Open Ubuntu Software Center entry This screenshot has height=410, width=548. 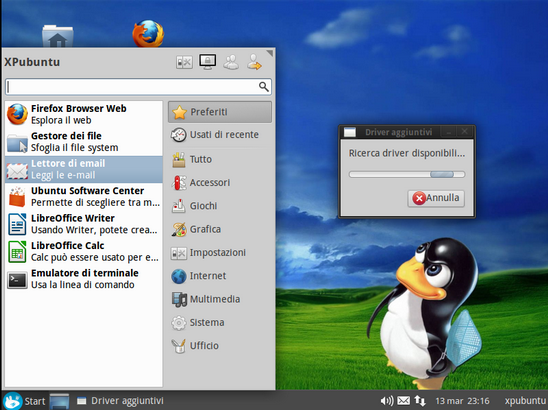pyautogui.click(x=84, y=196)
